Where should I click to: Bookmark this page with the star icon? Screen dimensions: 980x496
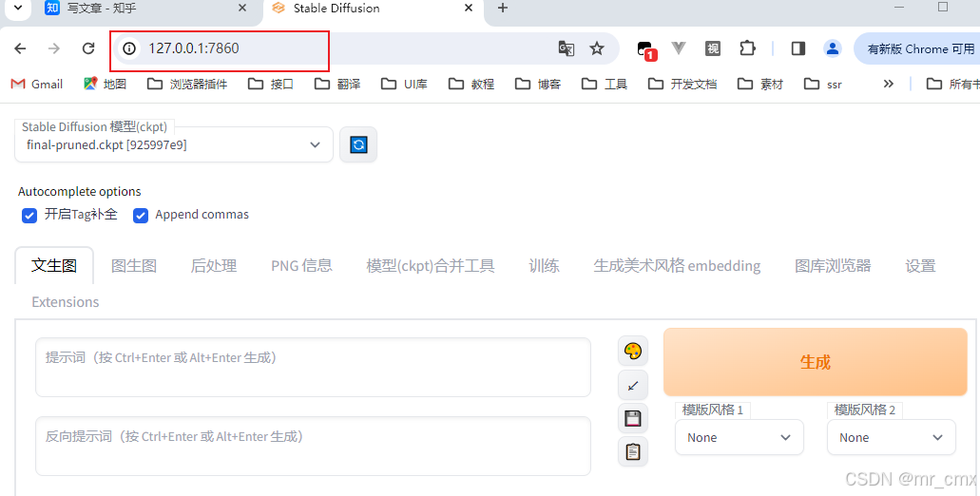coord(597,48)
